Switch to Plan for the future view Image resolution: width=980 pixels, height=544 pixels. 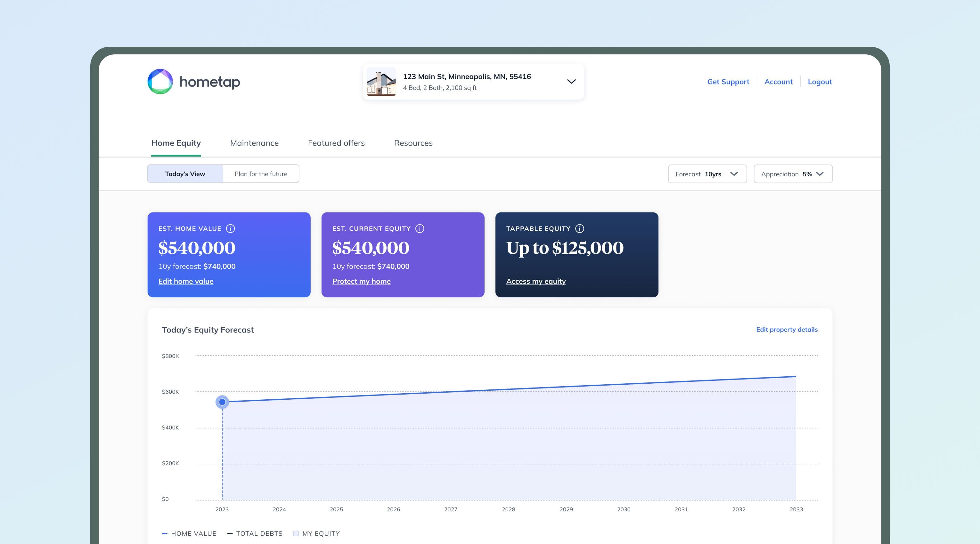(x=261, y=174)
